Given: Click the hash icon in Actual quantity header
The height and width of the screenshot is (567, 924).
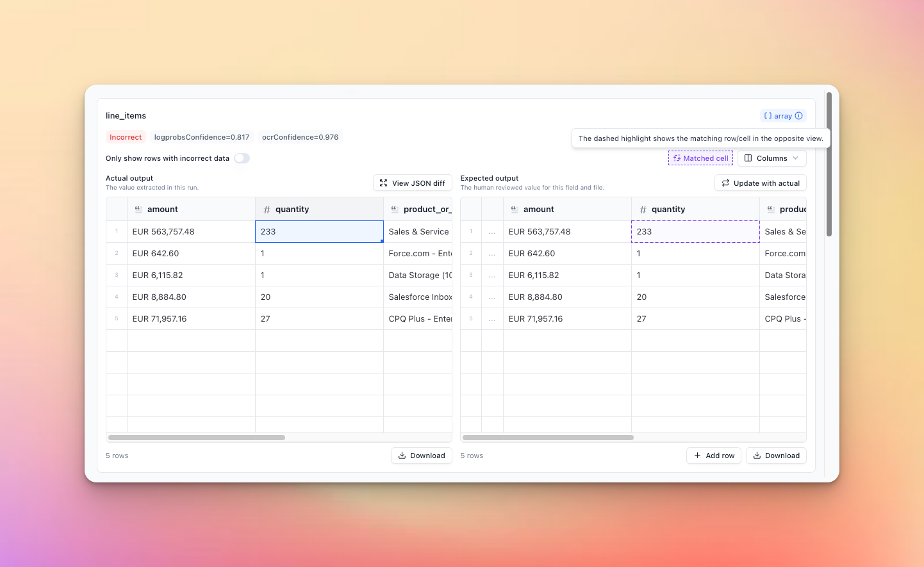Looking at the screenshot, I should point(267,210).
